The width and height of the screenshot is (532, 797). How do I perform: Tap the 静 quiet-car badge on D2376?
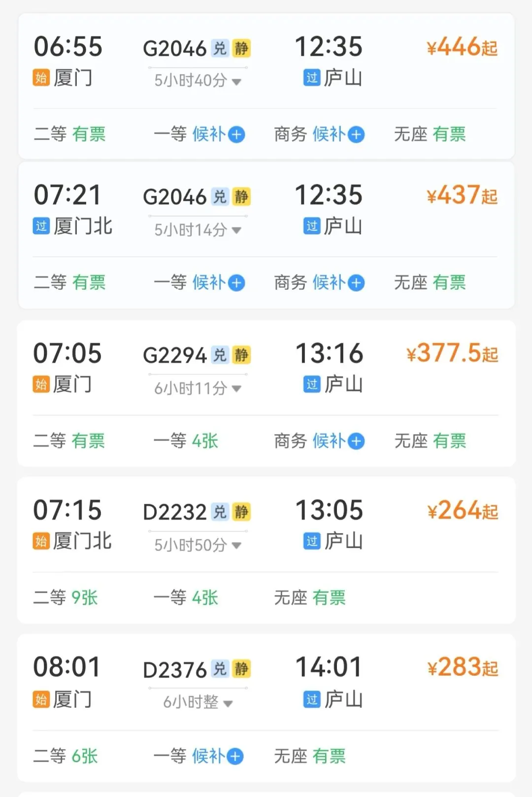coord(241,669)
